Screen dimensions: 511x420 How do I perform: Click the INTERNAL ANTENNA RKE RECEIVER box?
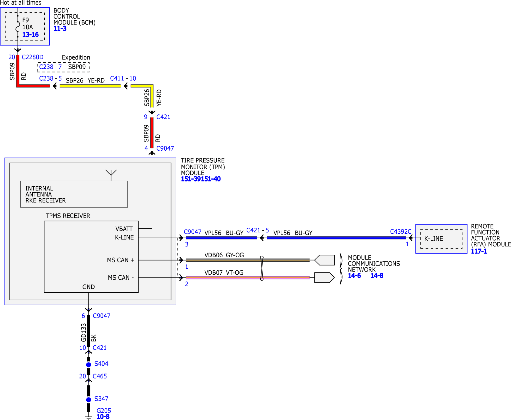[x=74, y=194]
